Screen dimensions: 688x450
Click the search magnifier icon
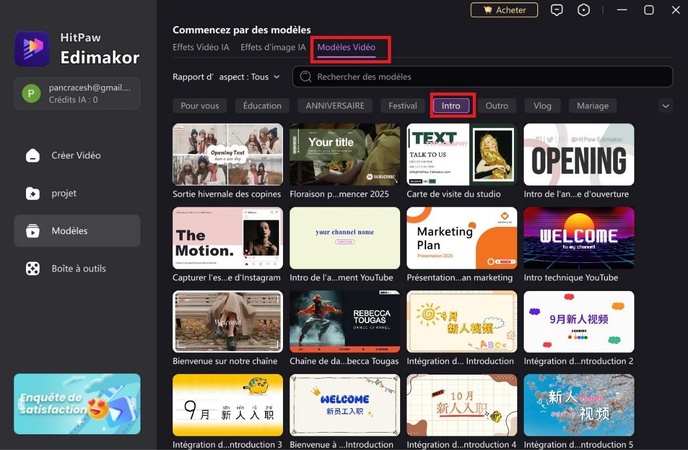click(x=305, y=77)
